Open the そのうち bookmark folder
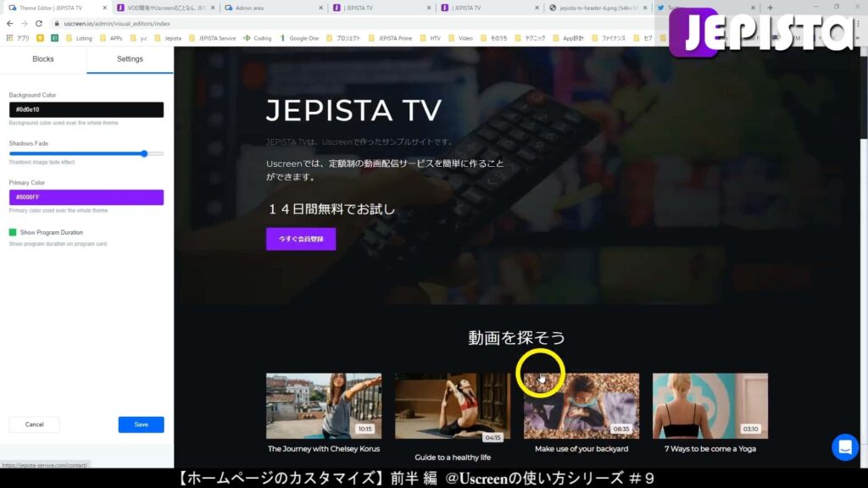This screenshot has width=868, height=488. pyautogui.click(x=494, y=38)
